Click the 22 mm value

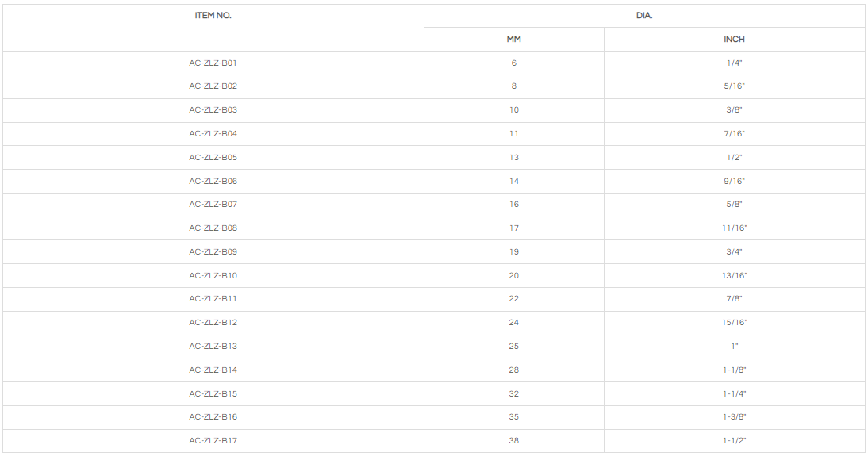[514, 299]
